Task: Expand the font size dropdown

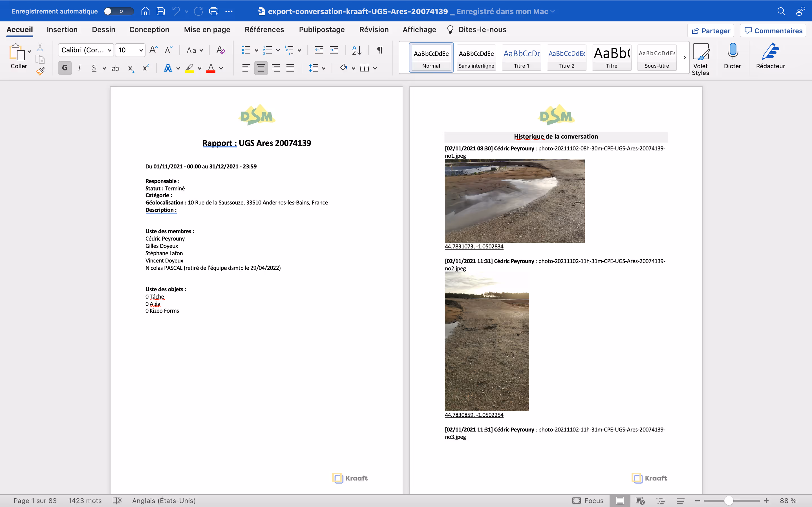Action: point(141,50)
